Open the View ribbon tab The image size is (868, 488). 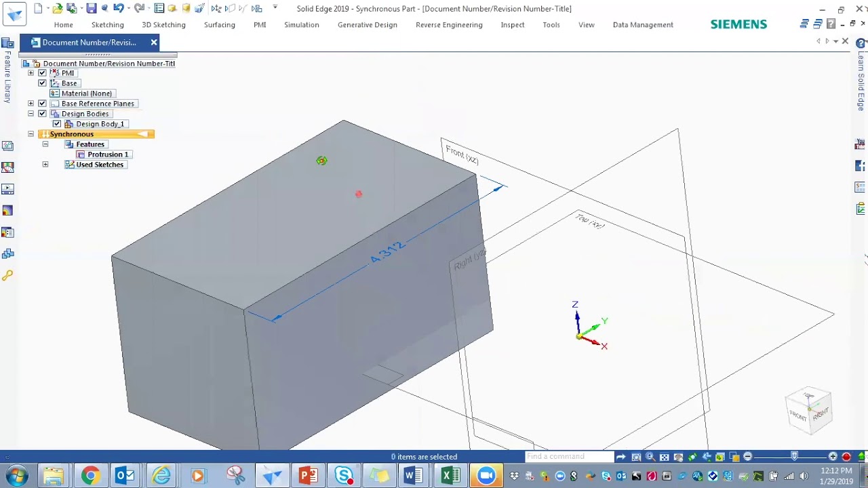[x=587, y=25]
